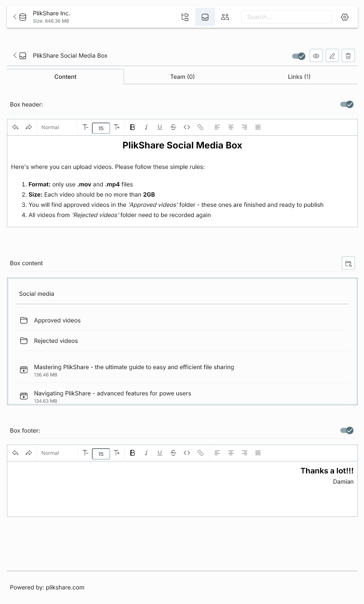364x604 pixels.
Task: Toggle italic in footer editor
Action: (x=146, y=453)
